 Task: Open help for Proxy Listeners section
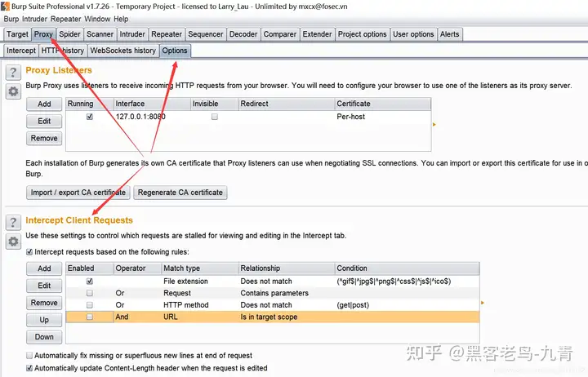point(13,72)
